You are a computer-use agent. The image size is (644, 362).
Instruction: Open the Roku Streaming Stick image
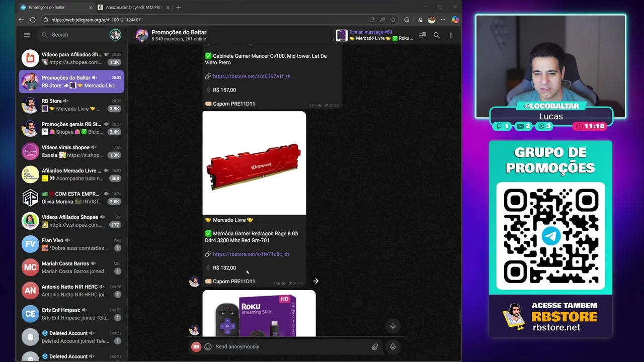[x=259, y=313]
